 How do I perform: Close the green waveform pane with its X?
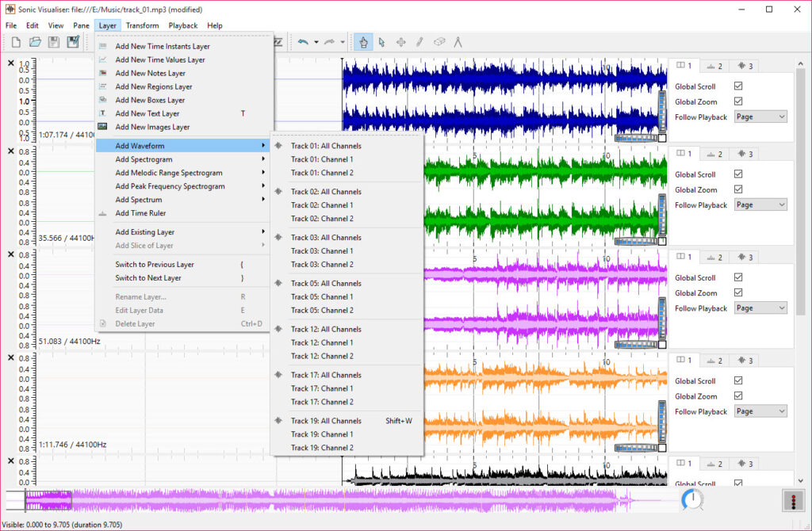11,151
